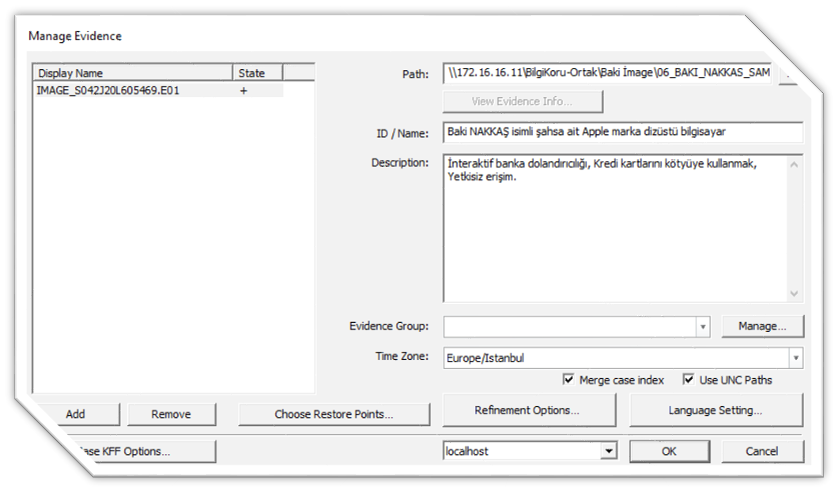Click the Manage evidence group button
The width and height of the screenshot is (838, 492).
762,326
